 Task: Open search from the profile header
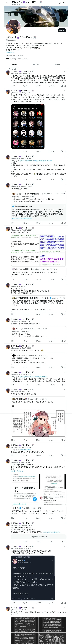click(x=64, y=3)
